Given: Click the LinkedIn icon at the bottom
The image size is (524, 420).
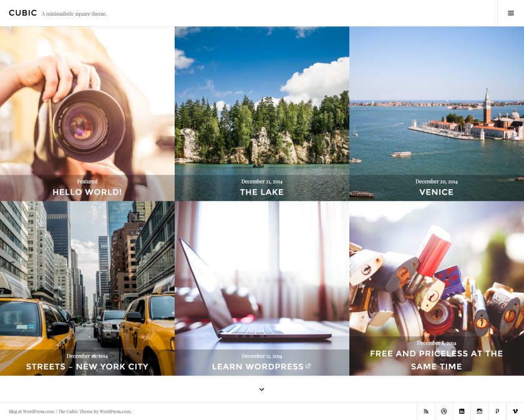Looking at the screenshot, I should tap(462, 411).
